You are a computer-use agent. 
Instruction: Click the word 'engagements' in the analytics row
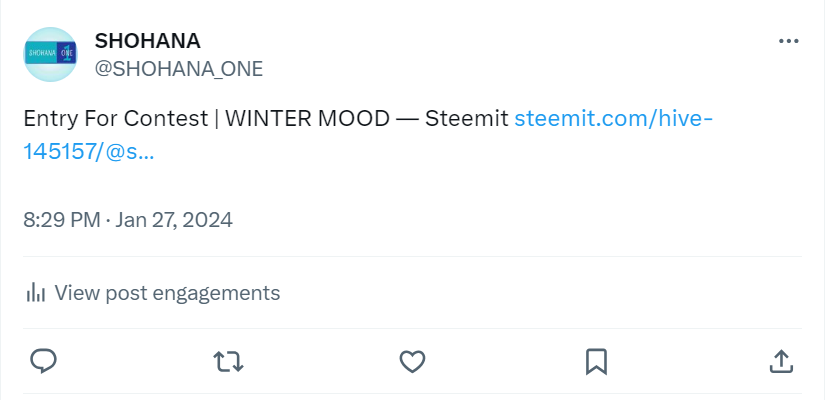(216, 294)
